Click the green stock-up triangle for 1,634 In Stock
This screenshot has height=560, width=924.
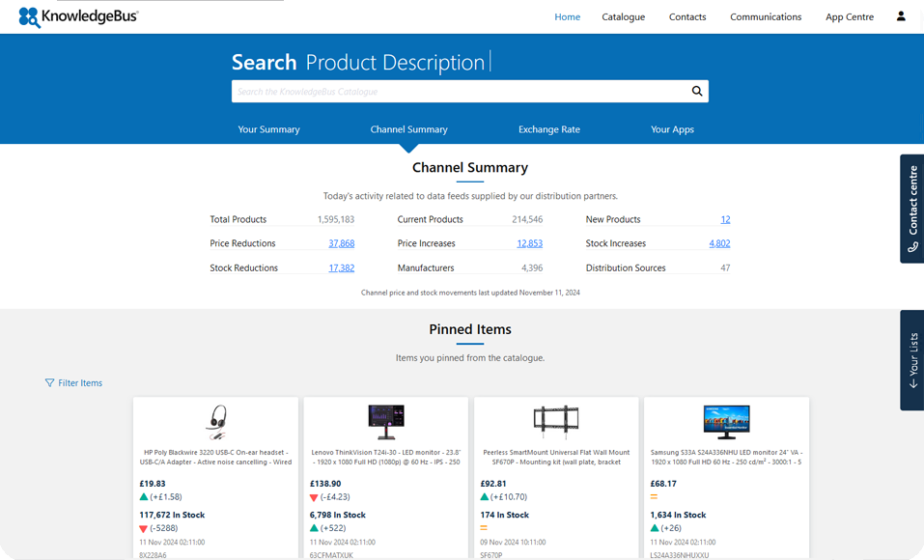(654, 528)
